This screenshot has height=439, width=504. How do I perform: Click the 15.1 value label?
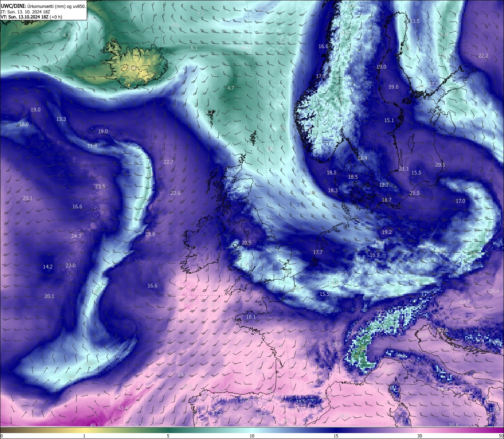pyautogui.click(x=389, y=120)
